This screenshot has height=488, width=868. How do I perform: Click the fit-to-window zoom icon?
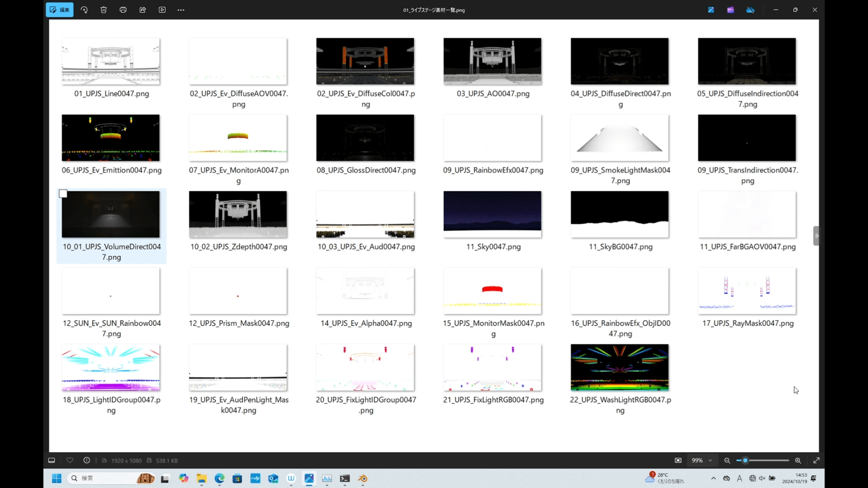678,460
